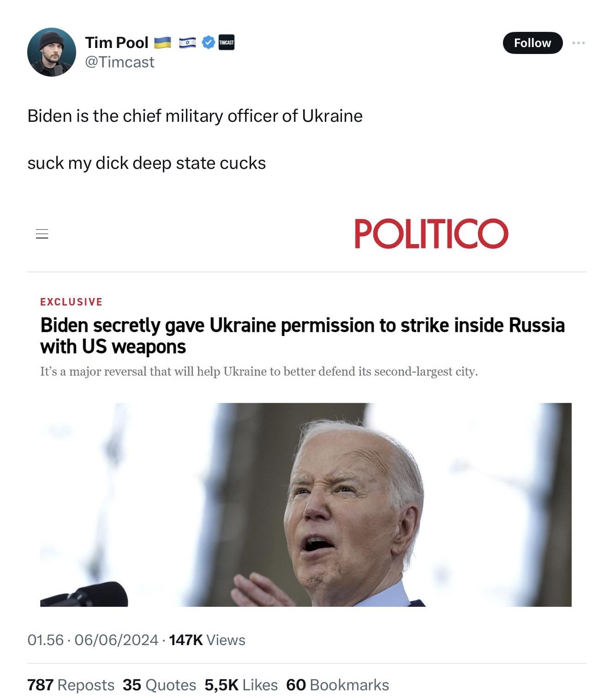Open Tim Pool's profile avatar
Image resolution: width=604 pixels, height=700 pixels.
pyautogui.click(x=52, y=52)
